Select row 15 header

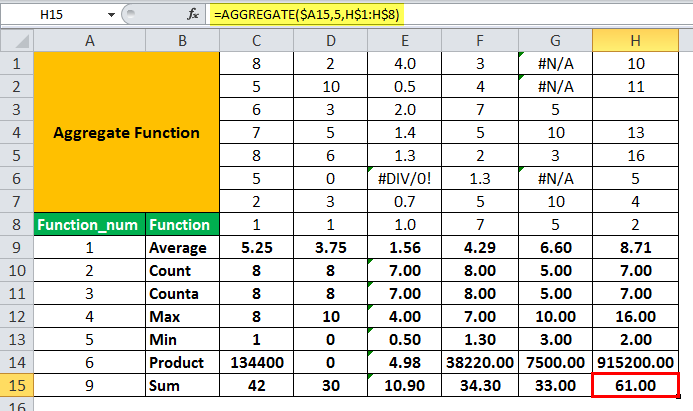tap(17, 385)
